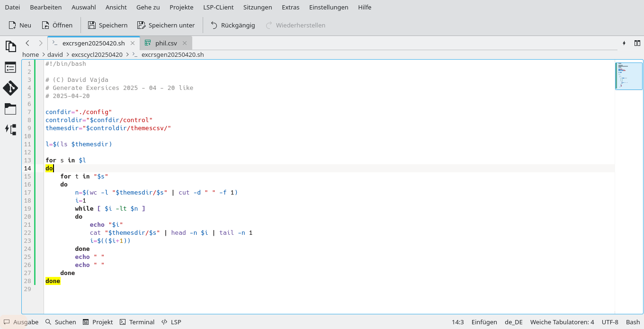Click david in the breadcrumb path
The width and height of the screenshot is (644, 329).
(55, 54)
